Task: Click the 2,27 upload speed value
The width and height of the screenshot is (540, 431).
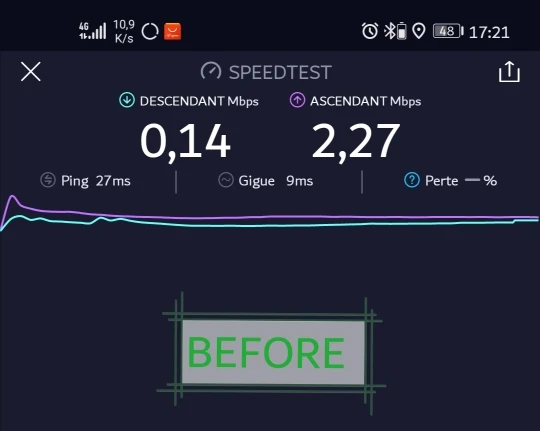Action: click(355, 141)
